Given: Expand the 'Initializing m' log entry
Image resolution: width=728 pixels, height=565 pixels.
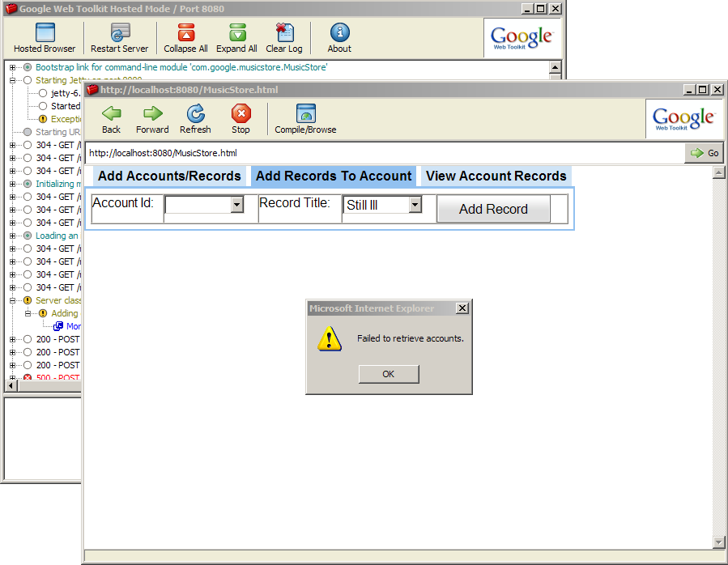Looking at the screenshot, I should click(x=12, y=184).
